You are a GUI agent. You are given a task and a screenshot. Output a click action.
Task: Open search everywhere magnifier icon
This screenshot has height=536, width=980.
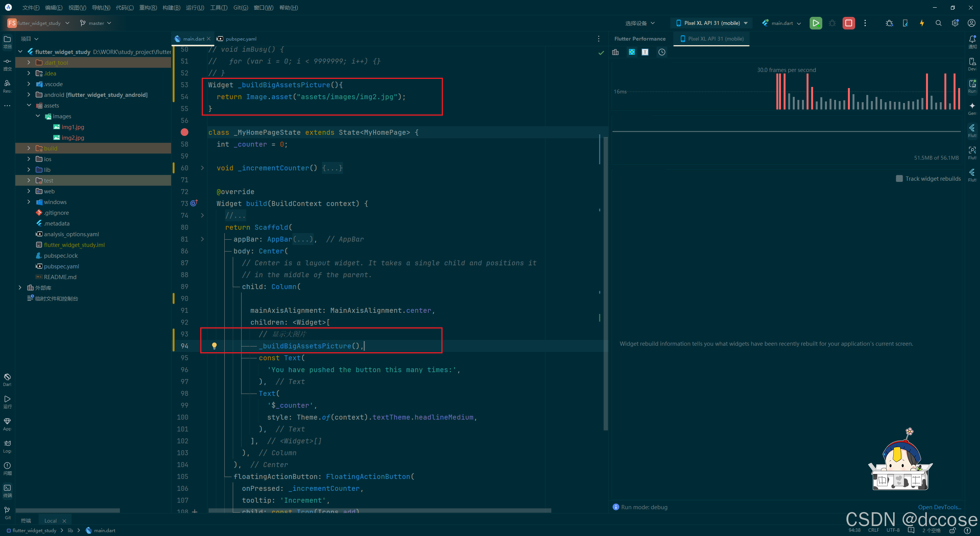(938, 23)
